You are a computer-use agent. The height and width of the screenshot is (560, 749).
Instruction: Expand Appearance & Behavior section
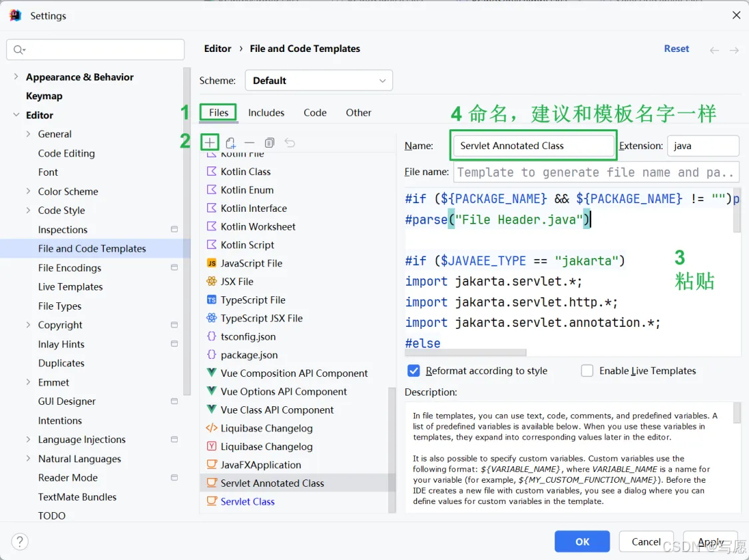tap(16, 77)
